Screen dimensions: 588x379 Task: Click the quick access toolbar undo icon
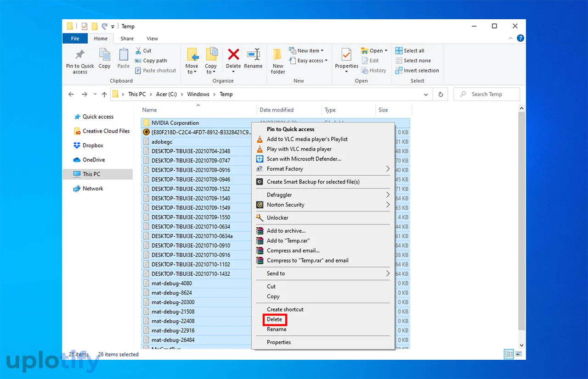click(104, 26)
